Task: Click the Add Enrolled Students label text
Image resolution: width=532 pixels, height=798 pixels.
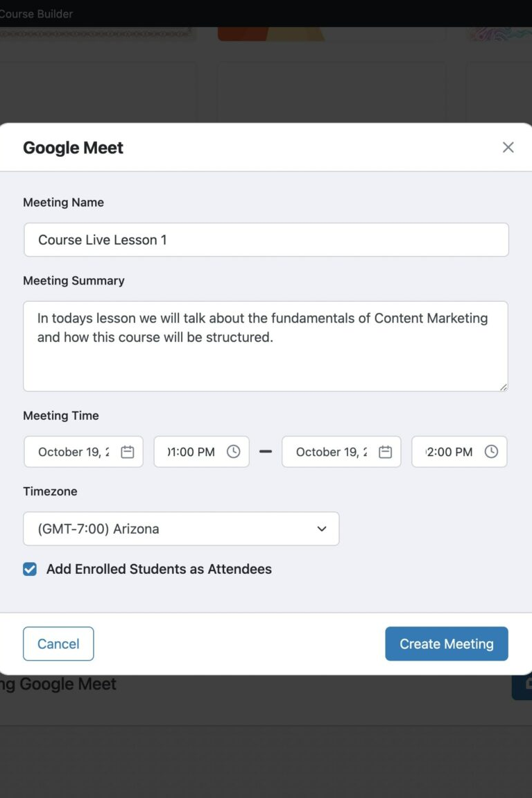Action: click(159, 570)
